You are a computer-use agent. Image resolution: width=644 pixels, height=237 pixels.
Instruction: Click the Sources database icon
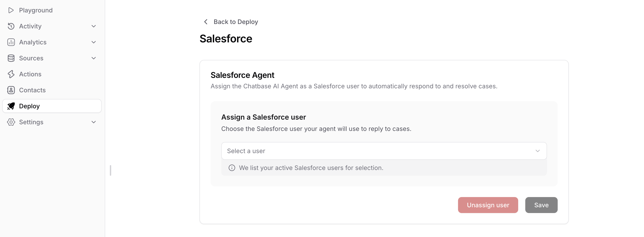click(11, 58)
